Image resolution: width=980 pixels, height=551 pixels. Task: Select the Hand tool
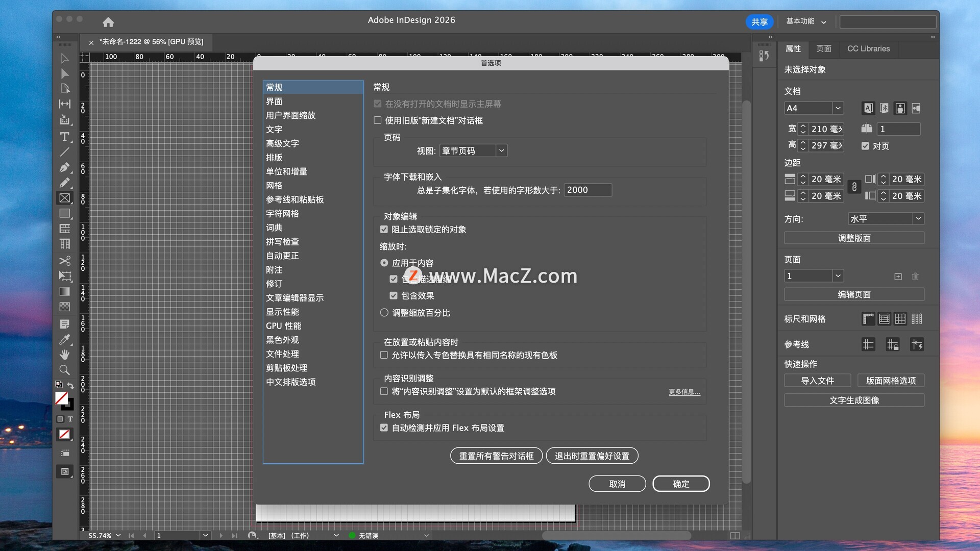point(64,355)
